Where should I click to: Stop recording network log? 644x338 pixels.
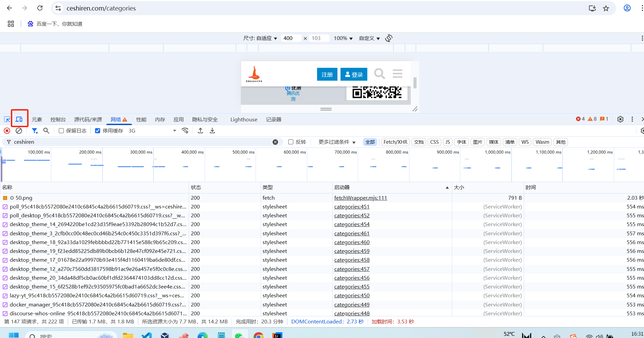coord(7,131)
